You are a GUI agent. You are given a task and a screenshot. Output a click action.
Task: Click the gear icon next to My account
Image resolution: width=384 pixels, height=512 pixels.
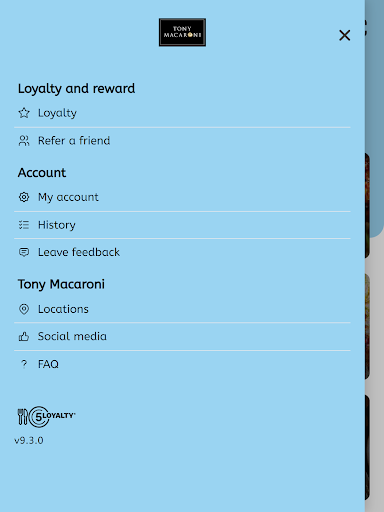(x=24, y=197)
